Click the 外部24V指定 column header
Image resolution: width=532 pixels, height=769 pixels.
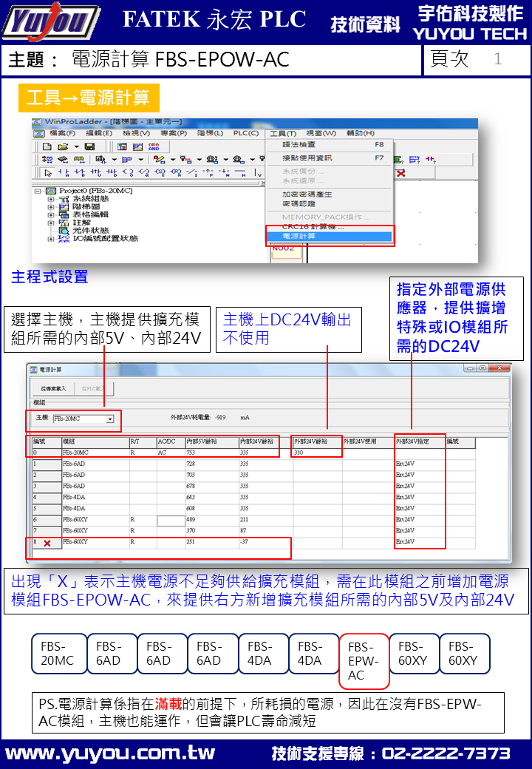(420, 442)
